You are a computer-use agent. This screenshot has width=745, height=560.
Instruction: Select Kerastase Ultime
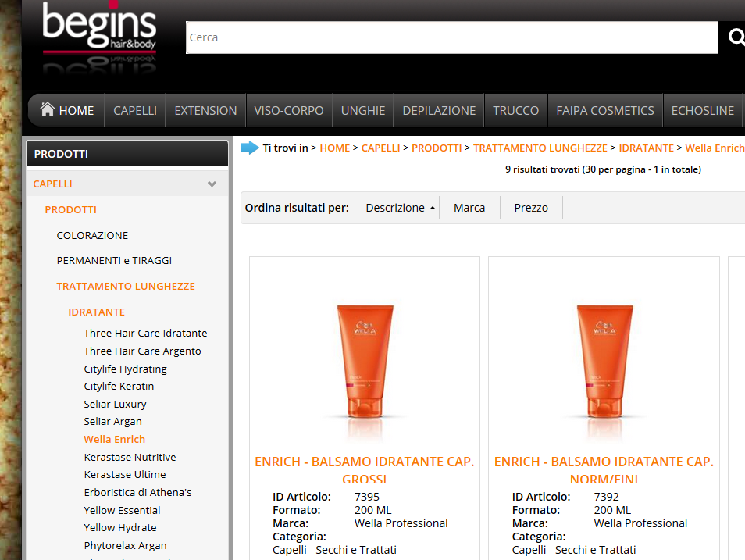[x=125, y=474]
